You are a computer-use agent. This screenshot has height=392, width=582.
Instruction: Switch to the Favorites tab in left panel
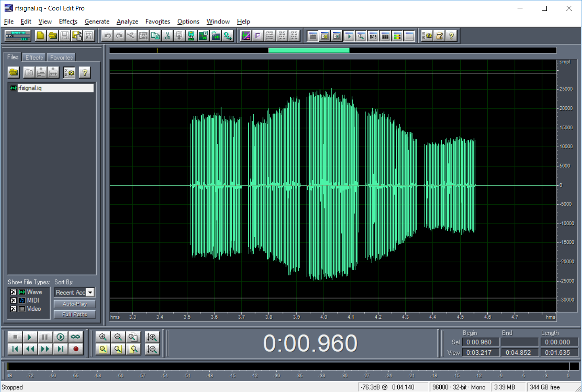[61, 57]
